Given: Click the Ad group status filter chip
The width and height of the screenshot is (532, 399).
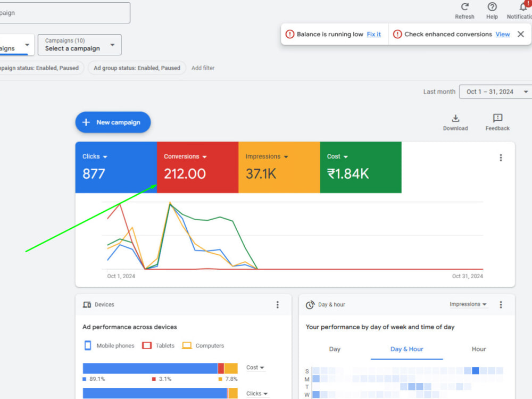Looking at the screenshot, I should click(137, 68).
